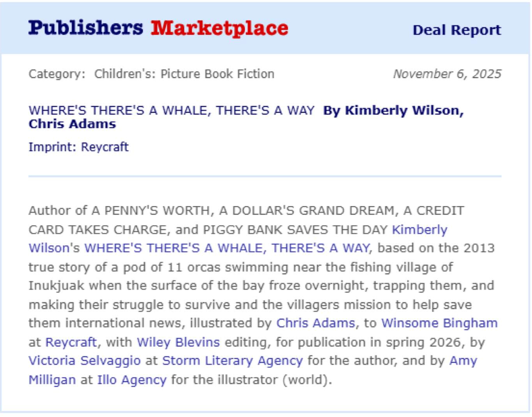Click the Deal Report header label
Viewport: 532px width, 417px height.
[x=456, y=30]
